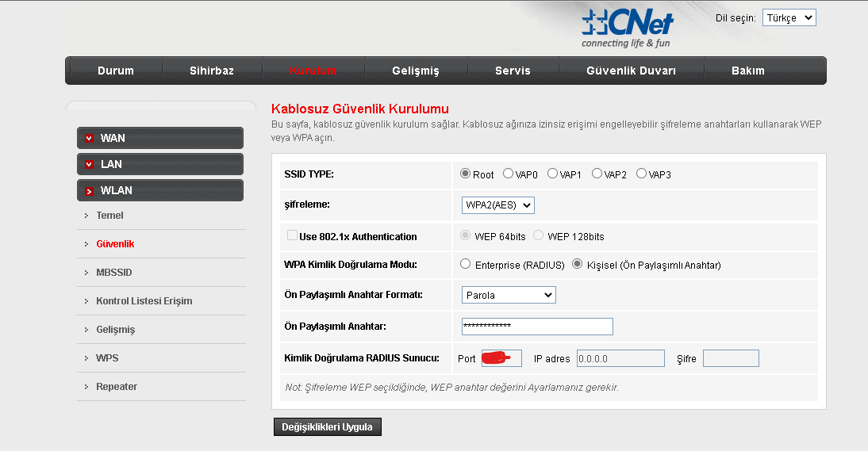The width and height of the screenshot is (868, 451).
Task: Go to Temel sidebar link
Action: tap(109, 216)
